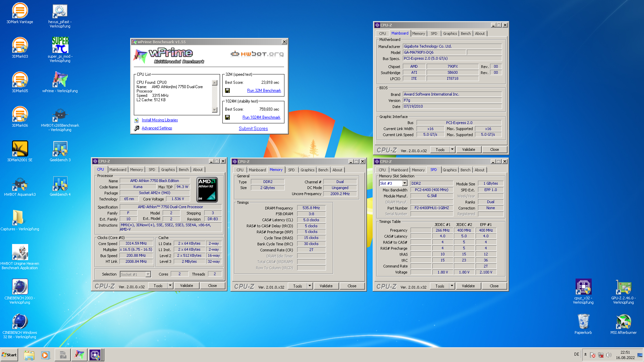Viewport: 644px width, 362px height.
Task: Select the Memory tab in the CPU tab window
Action: (137, 170)
